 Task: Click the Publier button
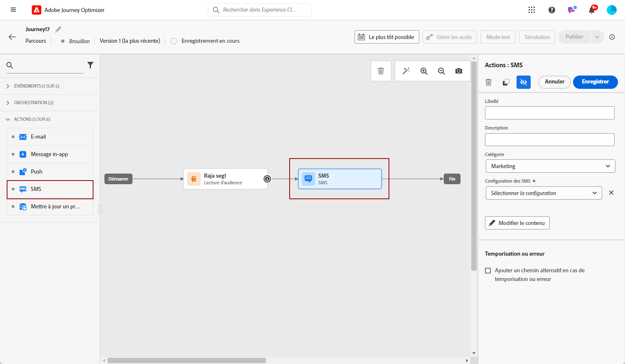pyautogui.click(x=574, y=37)
